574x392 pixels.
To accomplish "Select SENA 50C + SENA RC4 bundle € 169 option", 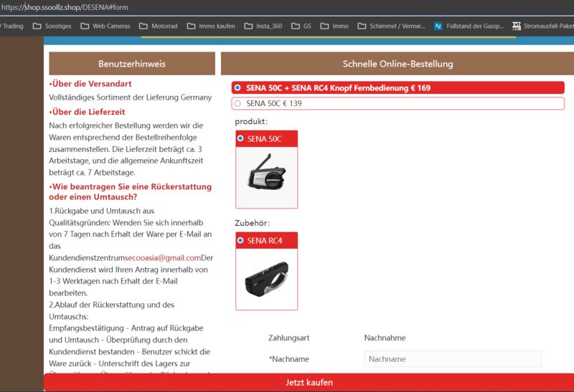I will [x=398, y=87].
